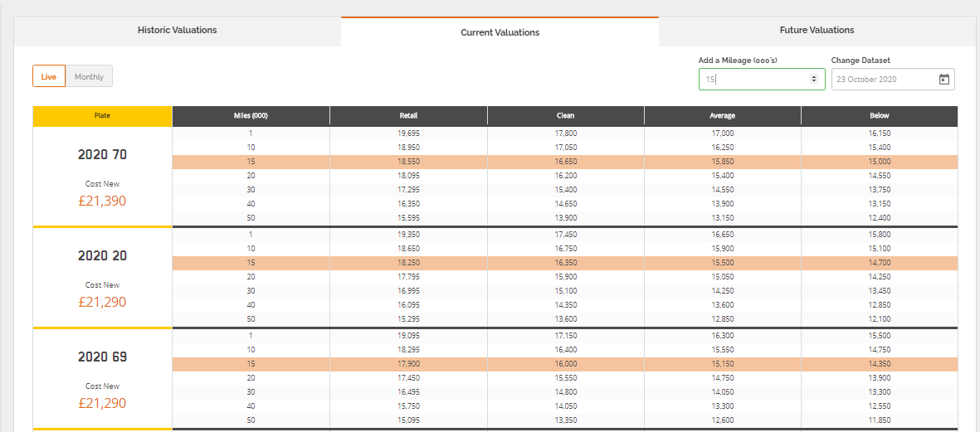980x432 pixels.
Task: Click average value 15,150
Action: [723, 364]
